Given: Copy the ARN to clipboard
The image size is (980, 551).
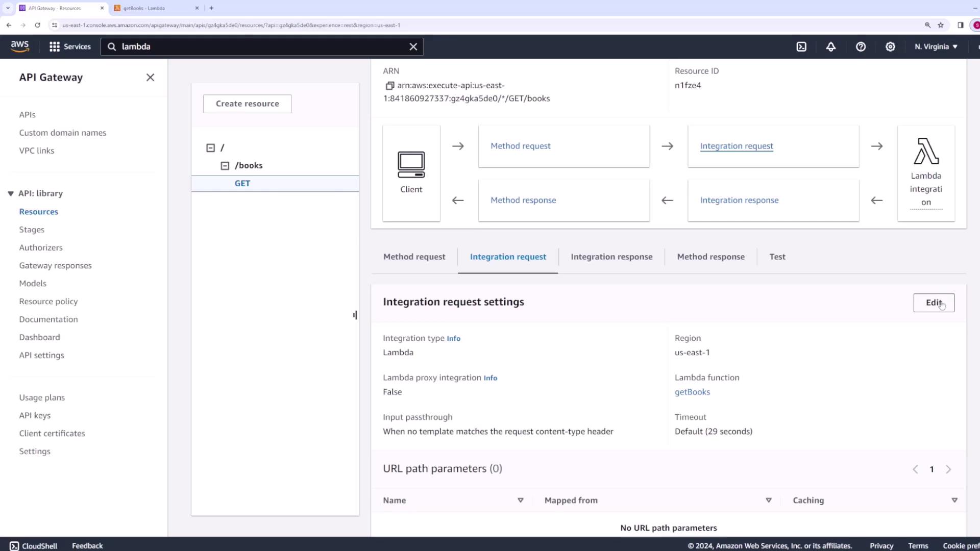Looking at the screenshot, I should coord(389,86).
